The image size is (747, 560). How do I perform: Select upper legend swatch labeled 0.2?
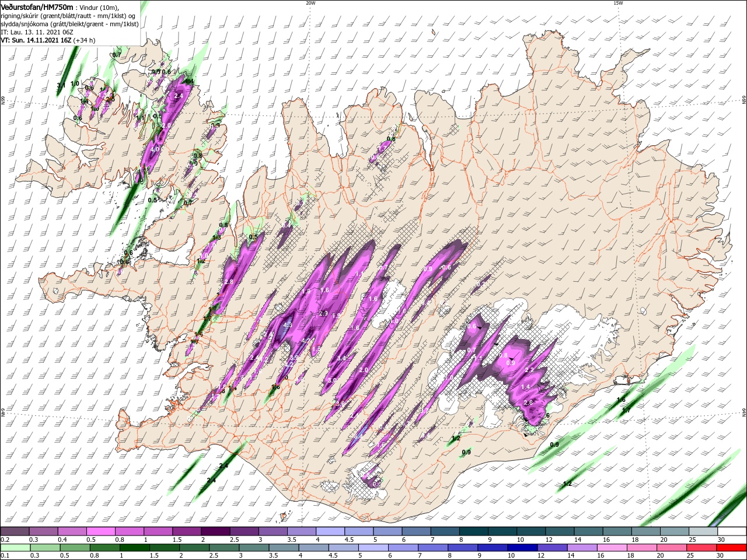point(15,531)
